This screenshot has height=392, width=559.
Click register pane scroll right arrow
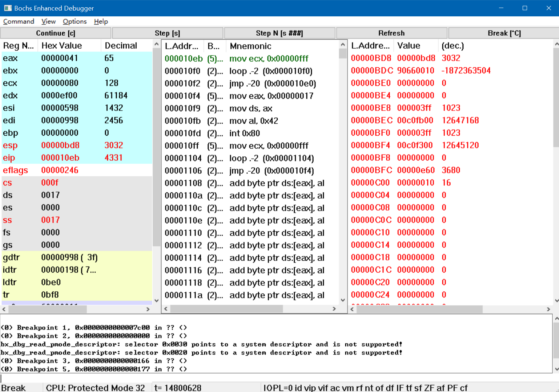click(148, 309)
